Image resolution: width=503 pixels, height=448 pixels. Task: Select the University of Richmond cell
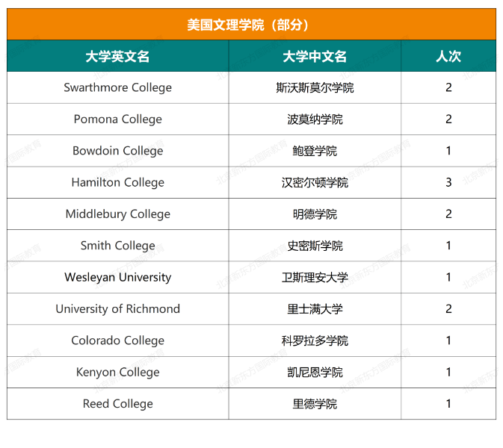[118, 309]
